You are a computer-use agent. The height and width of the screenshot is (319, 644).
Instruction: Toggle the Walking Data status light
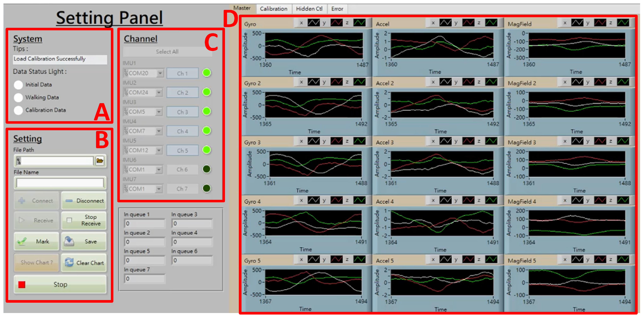click(x=18, y=97)
